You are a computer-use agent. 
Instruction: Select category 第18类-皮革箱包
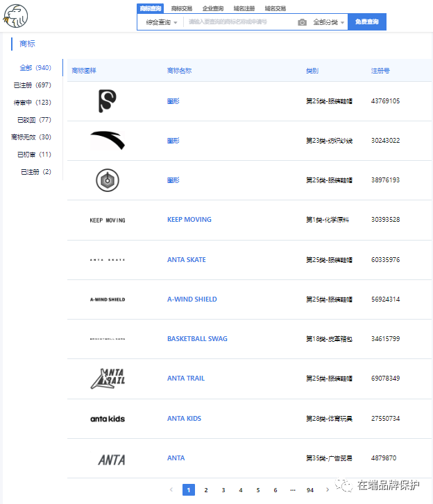329,339
